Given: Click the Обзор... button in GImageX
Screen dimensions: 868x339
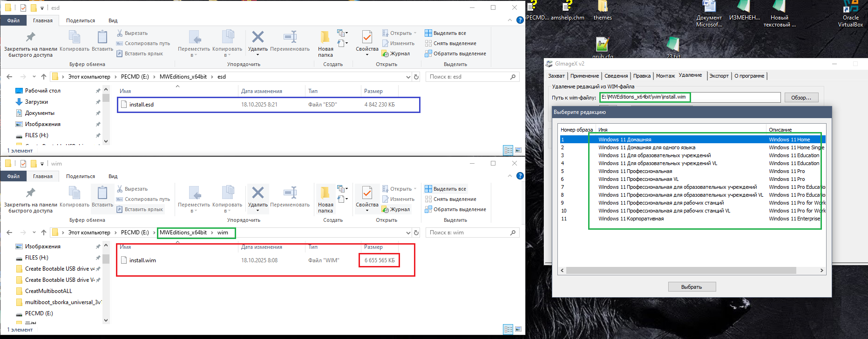Looking at the screenshot, I should 801,97.
